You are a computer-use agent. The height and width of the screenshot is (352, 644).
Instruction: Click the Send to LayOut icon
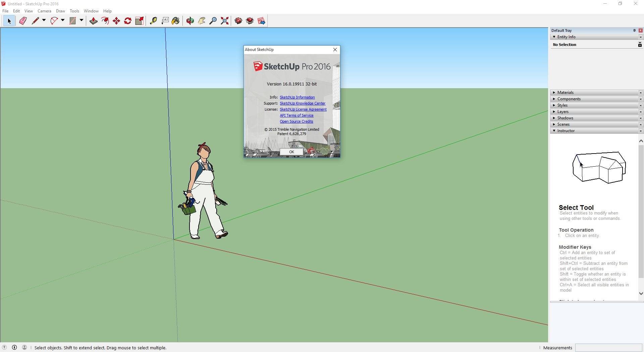pos(262,21)
